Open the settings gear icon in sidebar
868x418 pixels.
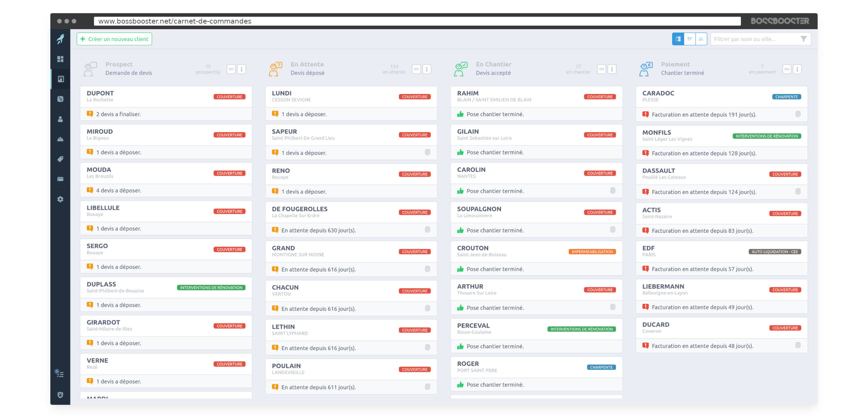click(x=60, y=199)
